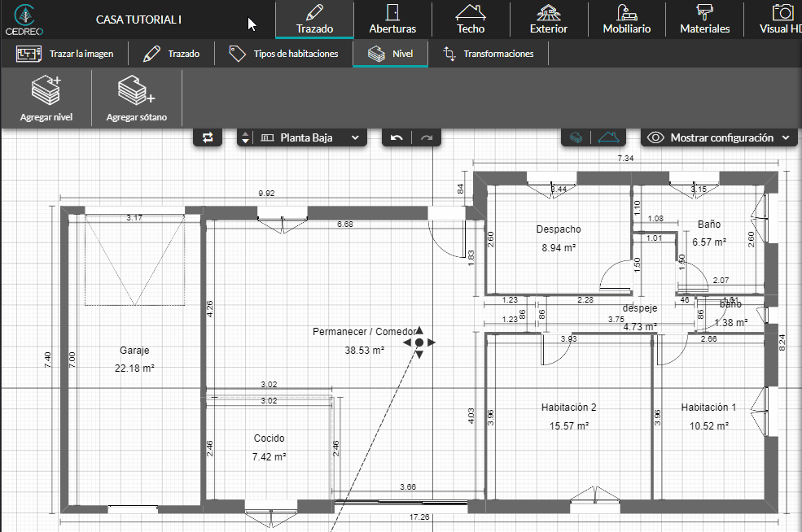Select the Habitación 1 room label
The image size is (802, 532).
[x=708, y=408]
